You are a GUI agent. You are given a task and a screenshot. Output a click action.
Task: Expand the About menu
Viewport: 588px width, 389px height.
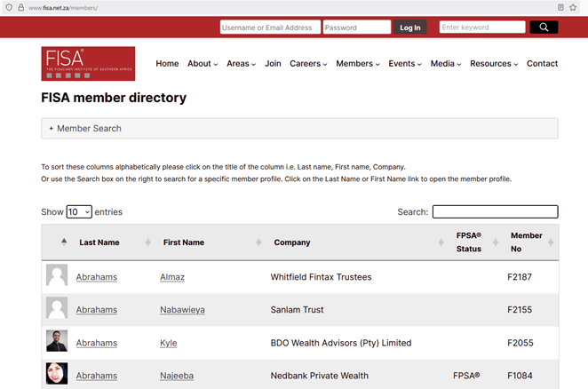pyautogui.click(x=203, y=64)
